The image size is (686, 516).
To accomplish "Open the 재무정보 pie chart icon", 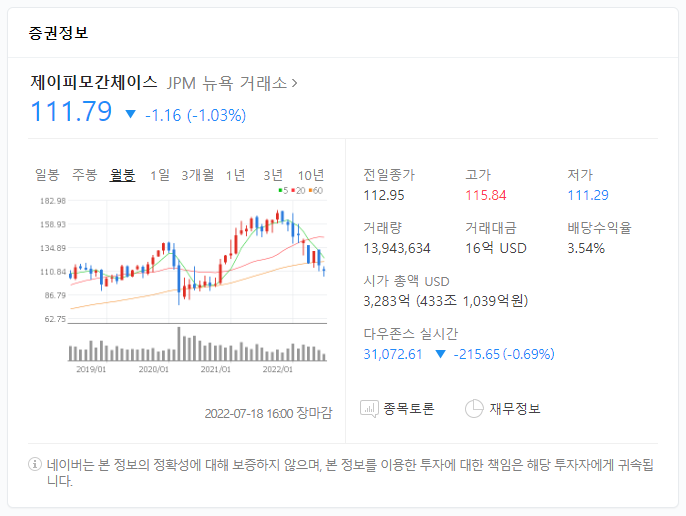I will pos(474,409).
